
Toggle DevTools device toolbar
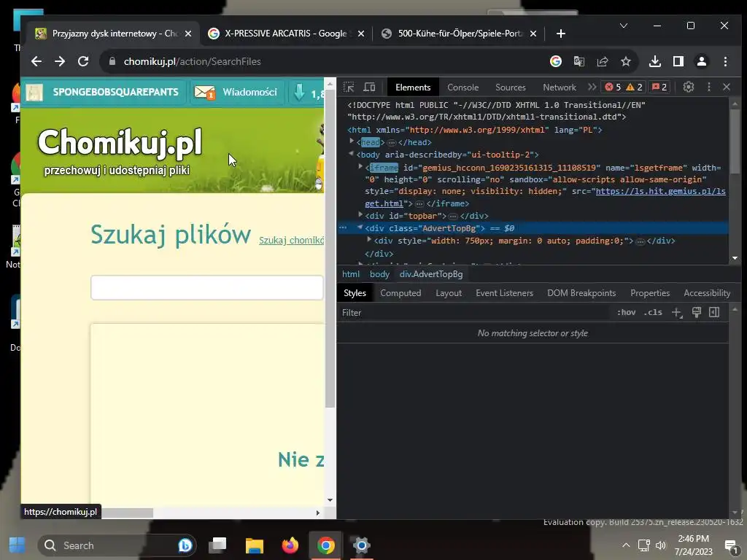click(369, 87)
